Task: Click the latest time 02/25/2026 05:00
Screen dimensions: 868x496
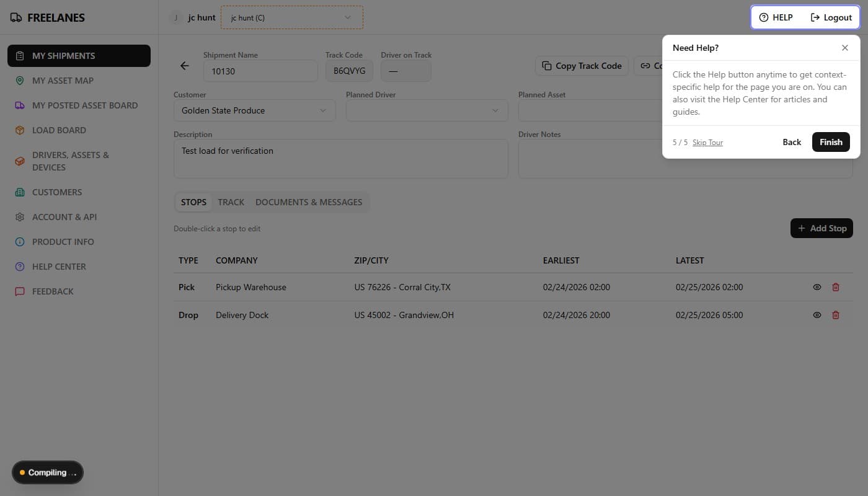Action: click(x=709, y=315)
